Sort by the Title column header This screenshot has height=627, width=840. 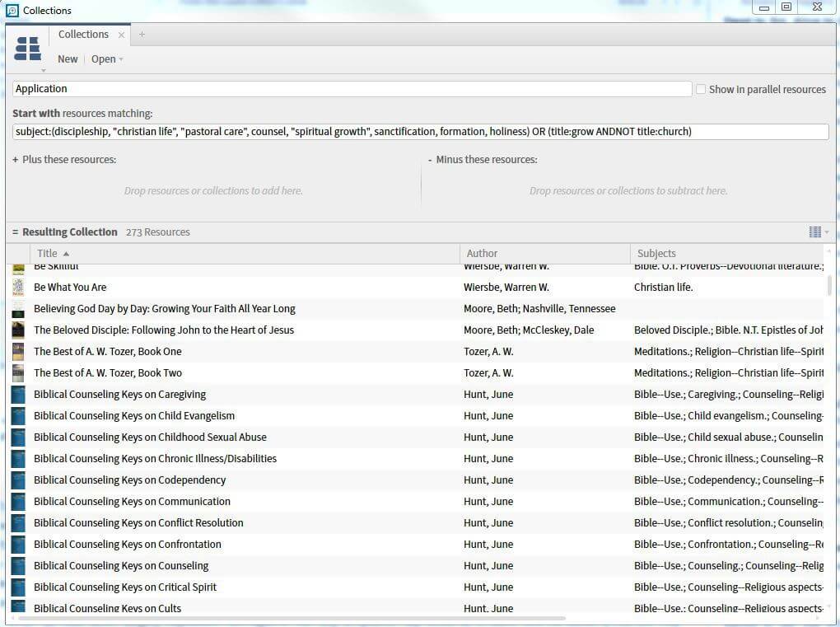click(49, 254)
